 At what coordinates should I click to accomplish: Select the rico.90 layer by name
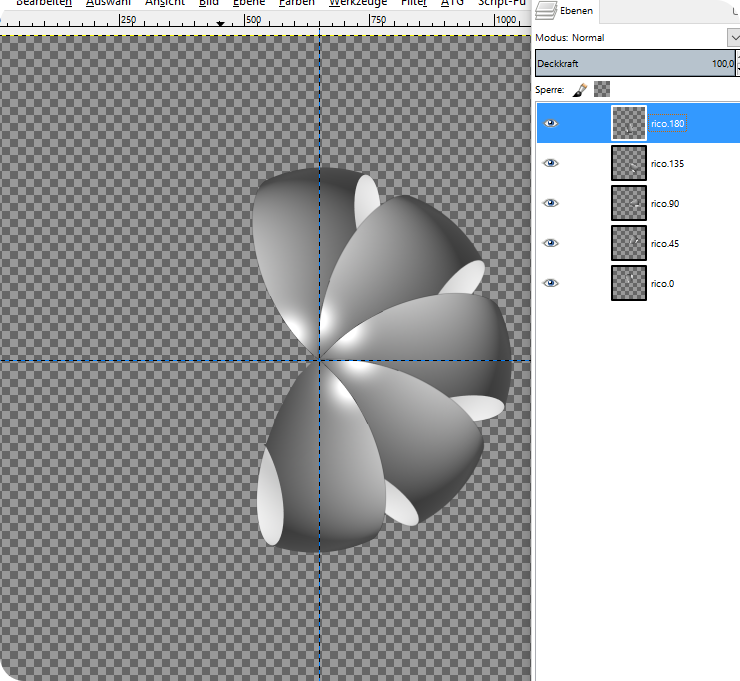[664, 203]
